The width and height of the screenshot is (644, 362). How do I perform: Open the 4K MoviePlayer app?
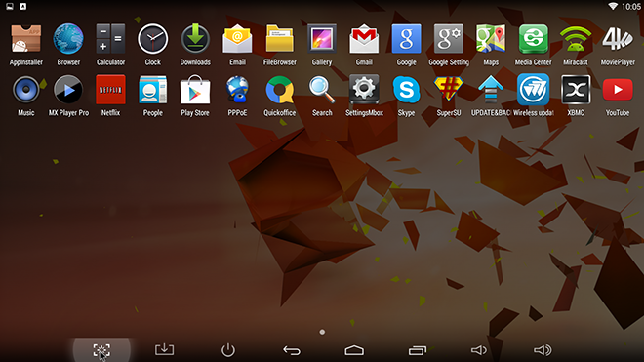[x=618, y=39]
